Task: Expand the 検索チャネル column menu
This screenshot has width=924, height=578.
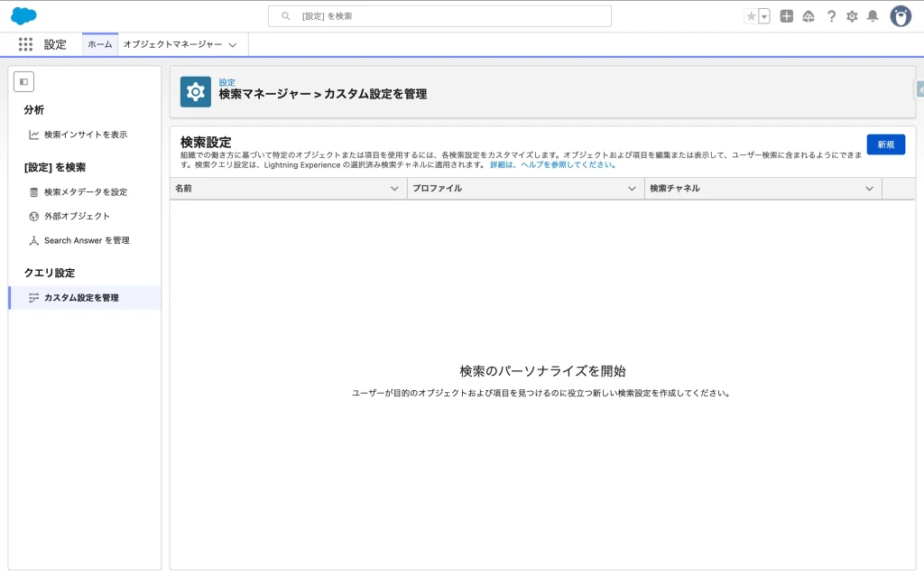Action: (869, 189)
